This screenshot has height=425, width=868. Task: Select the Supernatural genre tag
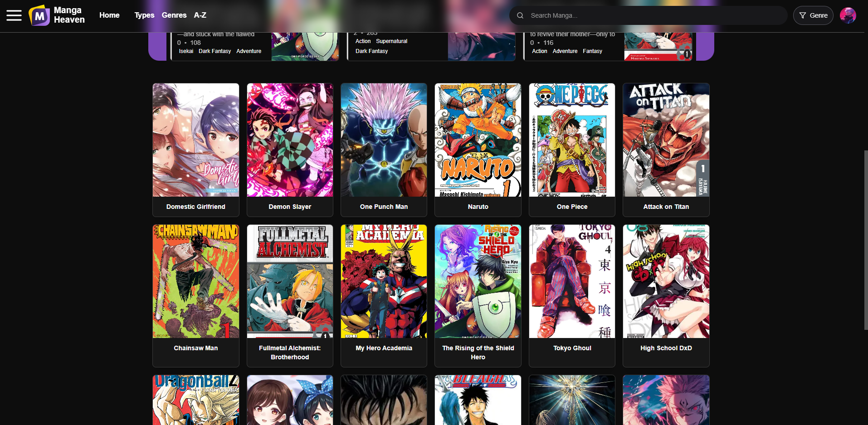(392, 41)
